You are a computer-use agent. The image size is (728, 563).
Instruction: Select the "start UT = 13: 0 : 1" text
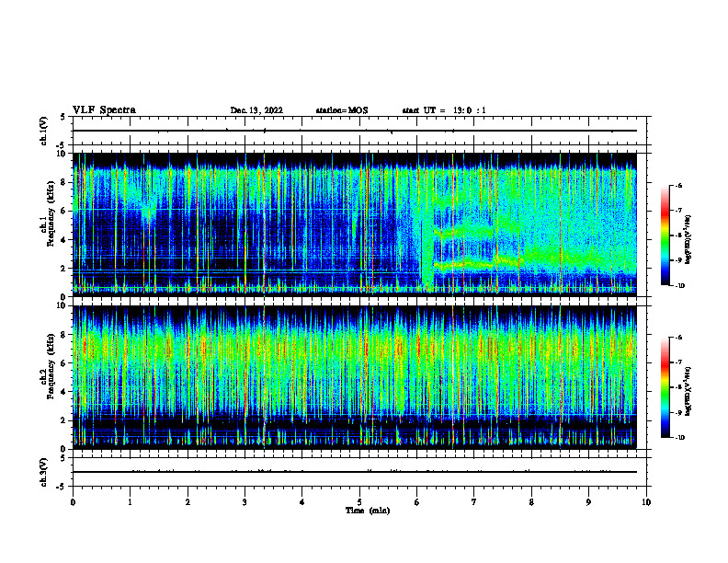(444, 110)
